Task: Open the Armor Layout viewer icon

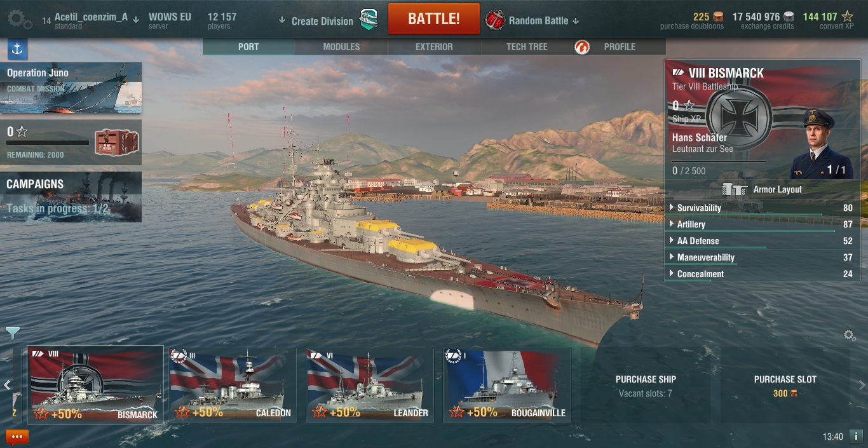Action: tap(735, 189)
